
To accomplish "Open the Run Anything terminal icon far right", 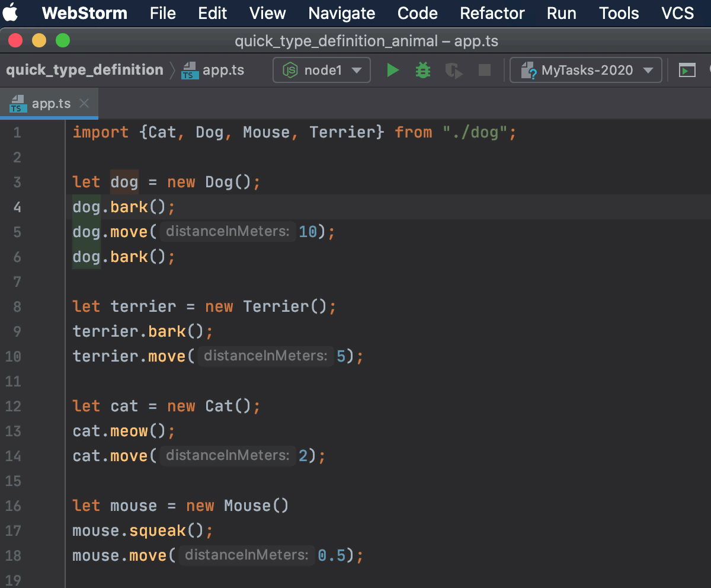I will [x=687, y=70].
